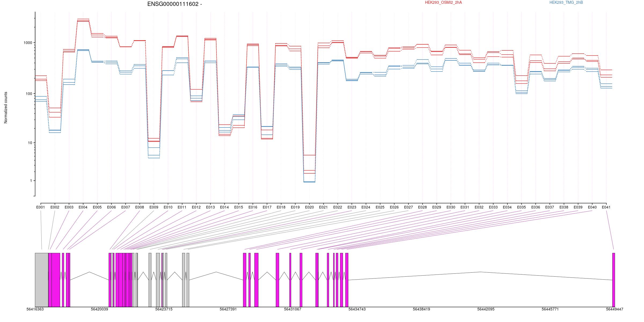Select exon label E023

(x=352, y=207)
